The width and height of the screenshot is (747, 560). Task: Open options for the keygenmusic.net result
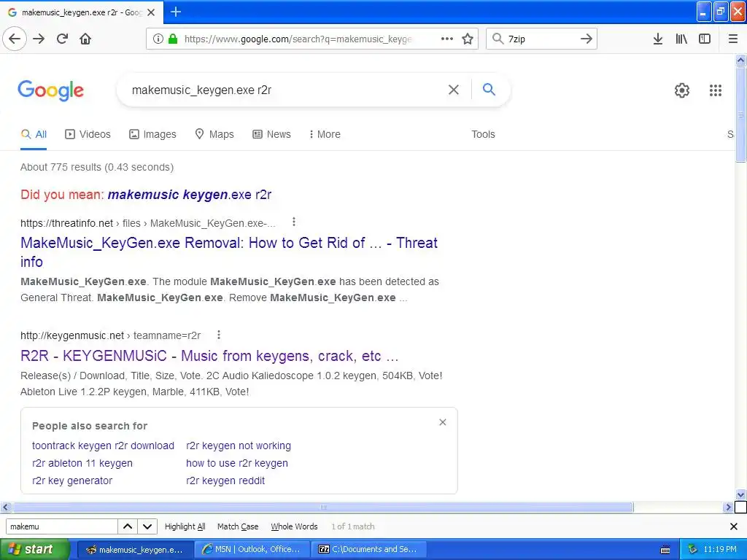pos(219,335)
